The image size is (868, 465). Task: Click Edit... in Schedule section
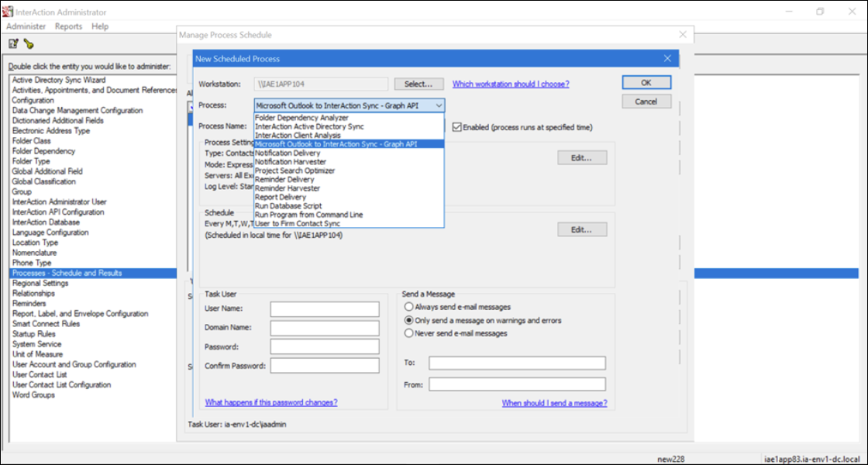coord(582,229)
